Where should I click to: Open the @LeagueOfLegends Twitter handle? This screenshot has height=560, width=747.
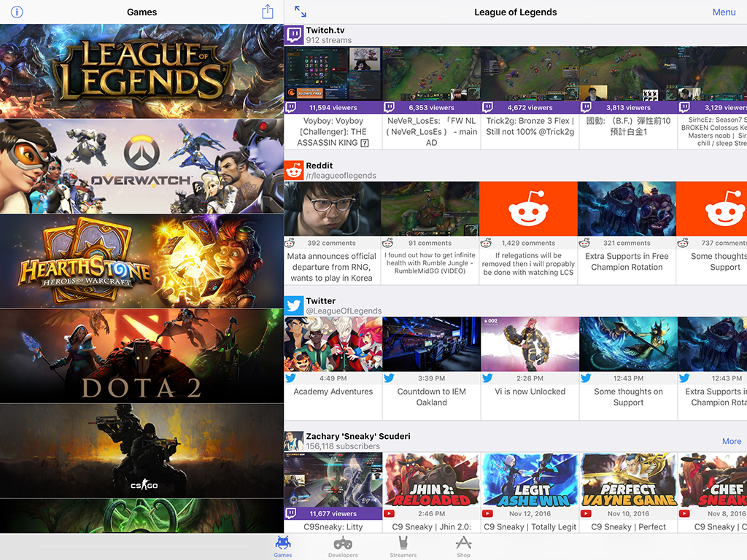tap(344, 311)
